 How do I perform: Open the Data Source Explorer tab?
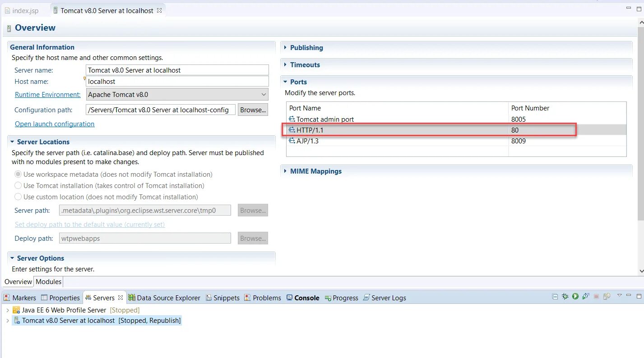[164, 298]
